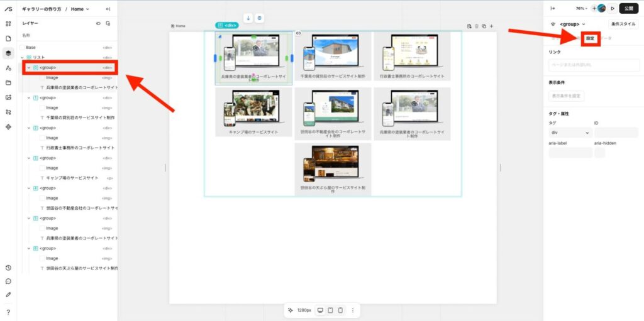Delete the page using the trash icon

click(x=476, y=26)
